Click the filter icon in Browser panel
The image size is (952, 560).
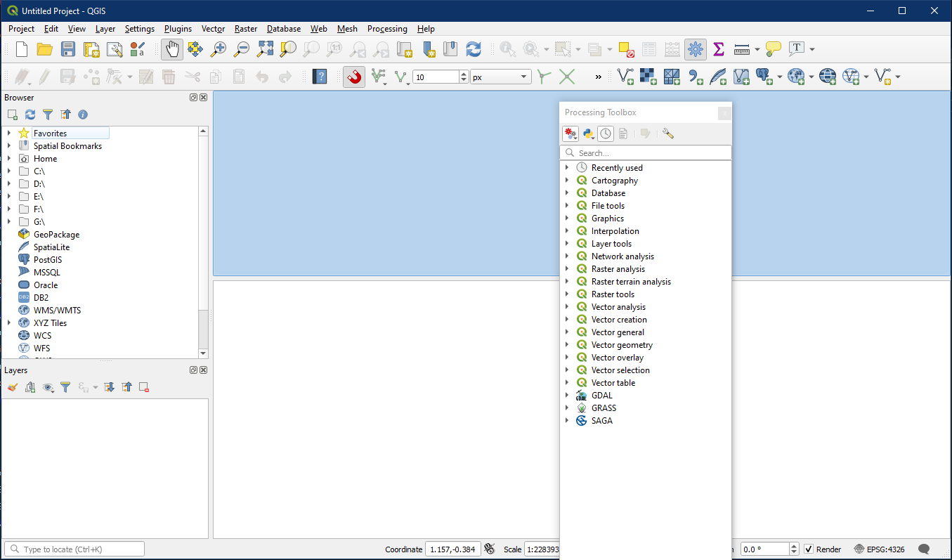tap(48, 115)
